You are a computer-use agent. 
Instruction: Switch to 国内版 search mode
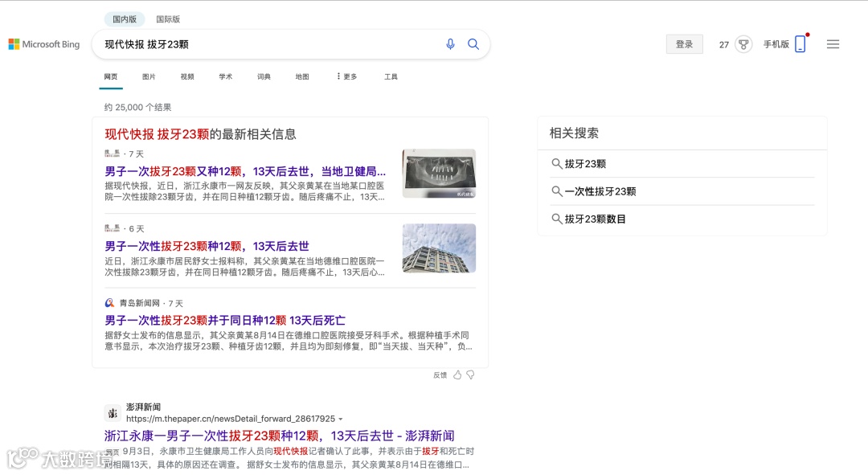pos(125,18)
